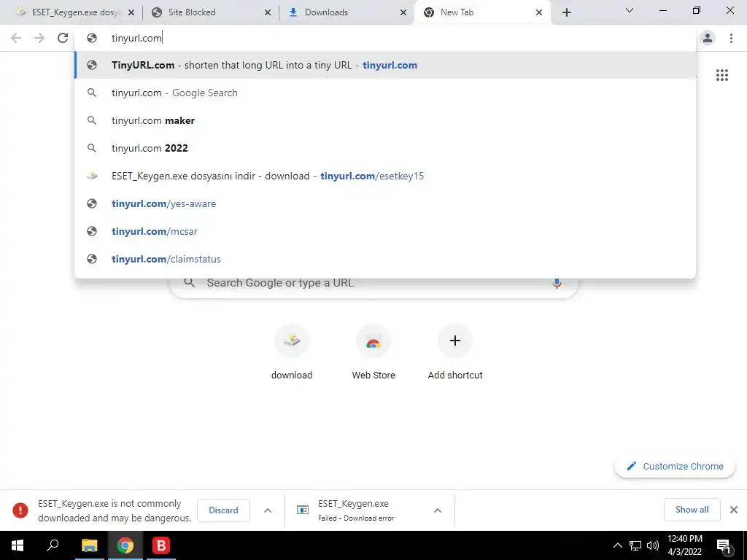Open the Web Store shortcut
Screen dimensions: 747x560
coord(373,352)
